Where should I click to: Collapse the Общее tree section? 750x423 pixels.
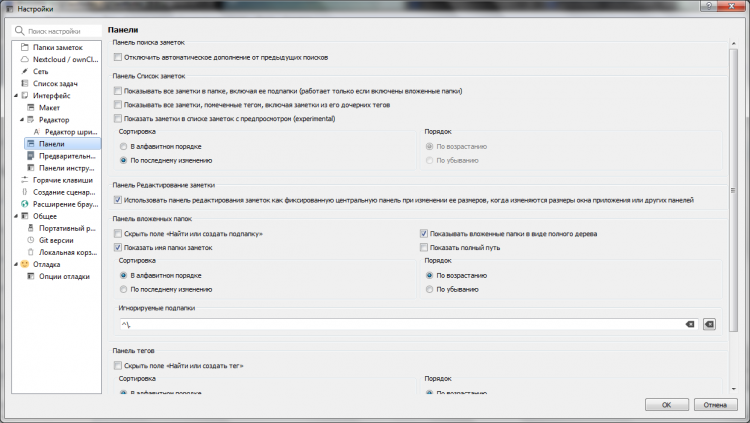(15, 216)
